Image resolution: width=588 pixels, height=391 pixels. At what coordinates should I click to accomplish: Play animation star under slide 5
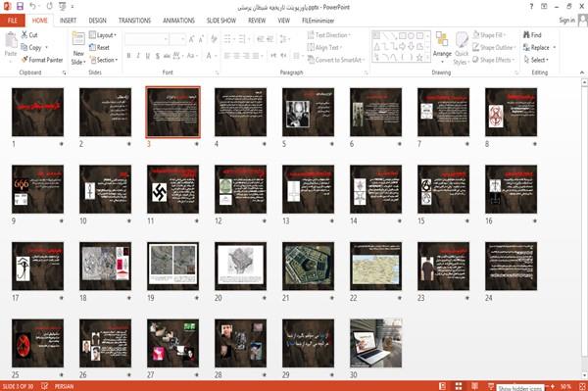coord(332,144)
